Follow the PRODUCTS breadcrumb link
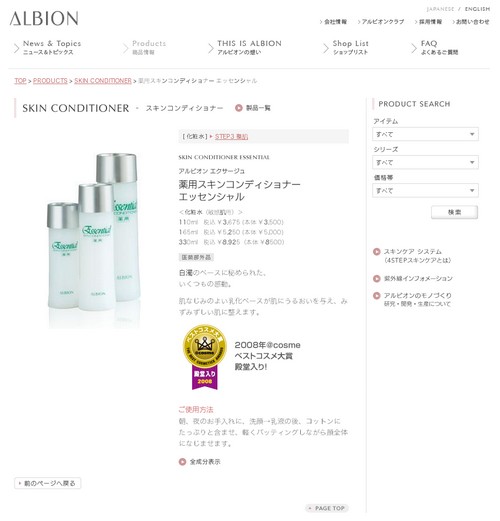The height and width of the screenshot is (521, 500). pyautogui.click(x=50, y=81)
